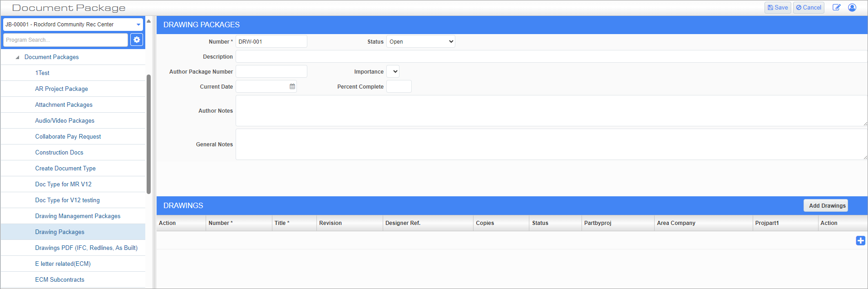Image resolution: width=868 pixels, height=289 pixels.
Task: Open the Status dropdown
Action: pyautogui.click(x=420, y=42)
